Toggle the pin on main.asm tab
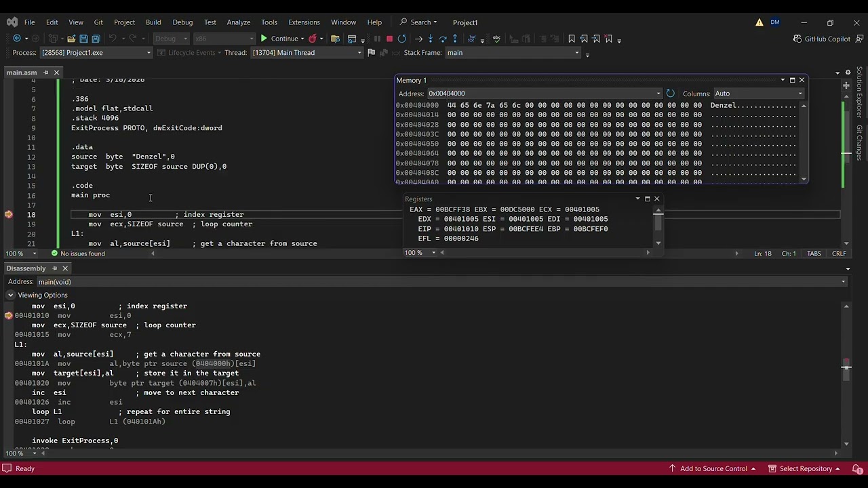 coord(46,73)
